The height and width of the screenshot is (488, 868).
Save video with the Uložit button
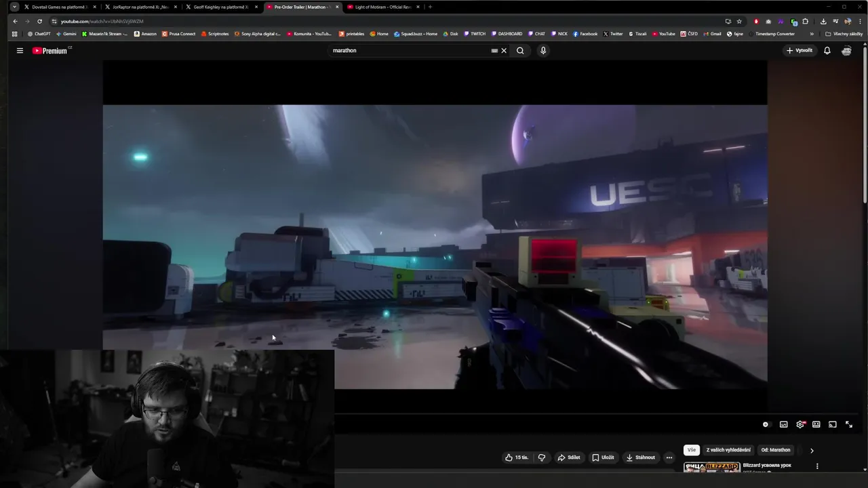[x=603, y=457]
